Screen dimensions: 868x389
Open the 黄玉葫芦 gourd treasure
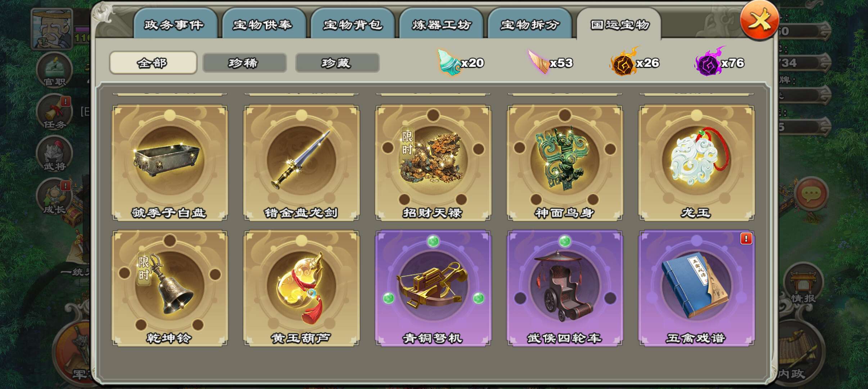[301, 289]
